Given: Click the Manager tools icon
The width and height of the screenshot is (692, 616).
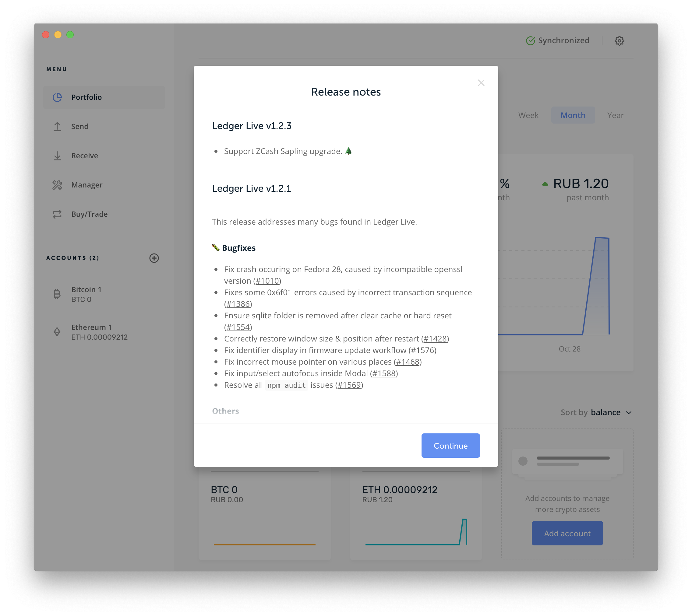Looking at the screenshot, I should pyautogui.click(x=57, y=185).
